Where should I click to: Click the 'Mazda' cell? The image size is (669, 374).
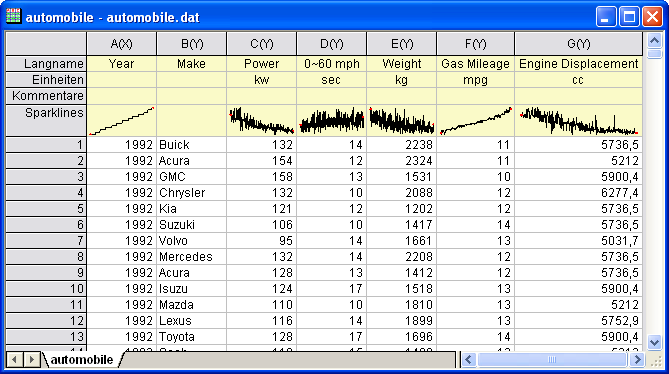(x=192, y=304)
